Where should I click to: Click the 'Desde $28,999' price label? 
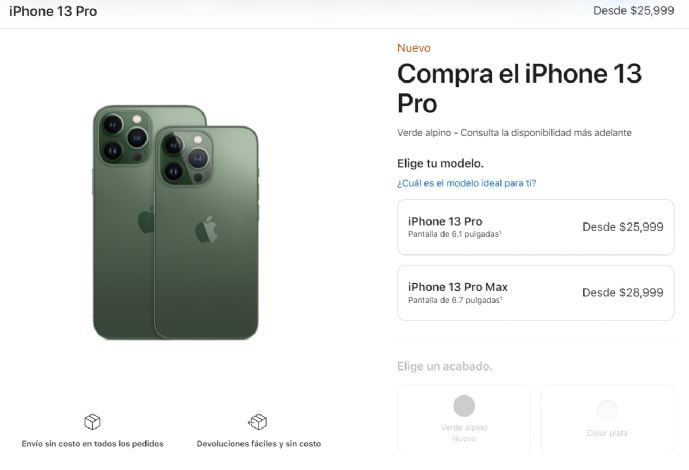pyautogui.click(x=623, y=293)
